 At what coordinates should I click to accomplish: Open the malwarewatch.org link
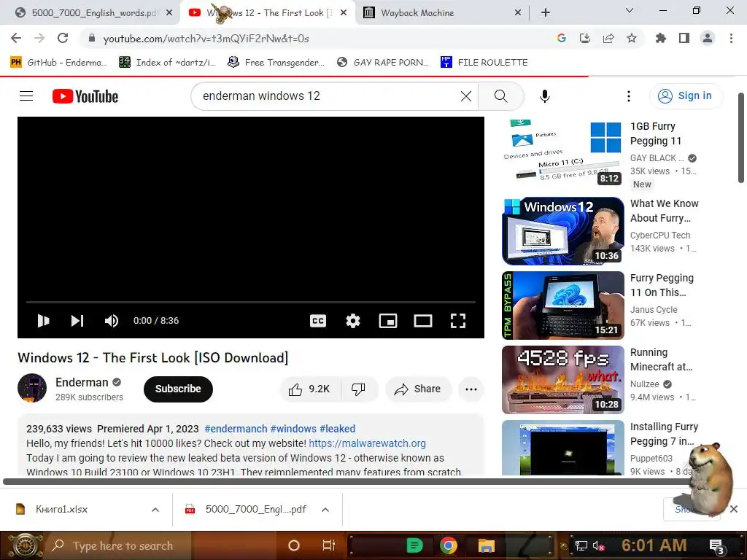click(x=368, y=443)
